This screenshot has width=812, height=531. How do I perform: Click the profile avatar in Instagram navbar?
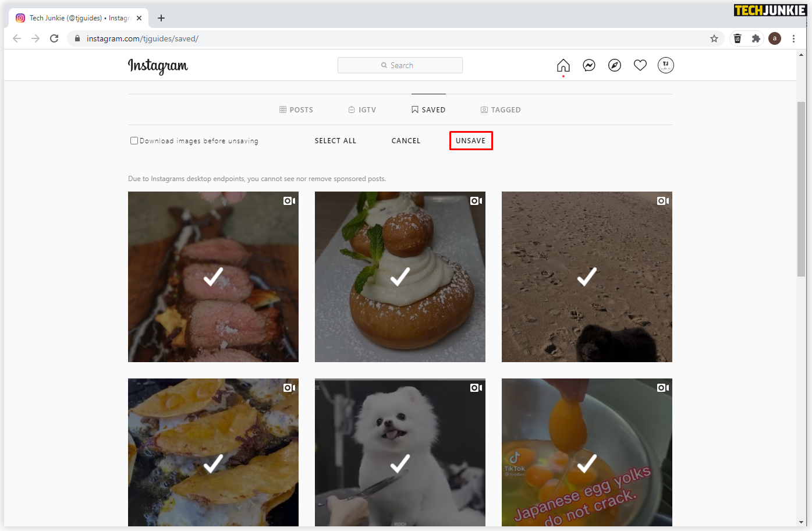665,65
